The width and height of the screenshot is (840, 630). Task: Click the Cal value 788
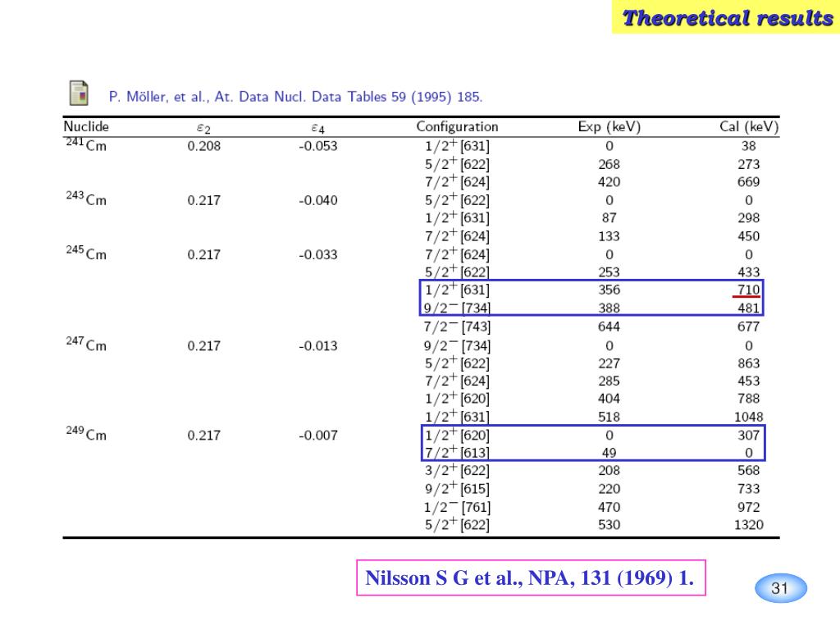click(748, 399)
